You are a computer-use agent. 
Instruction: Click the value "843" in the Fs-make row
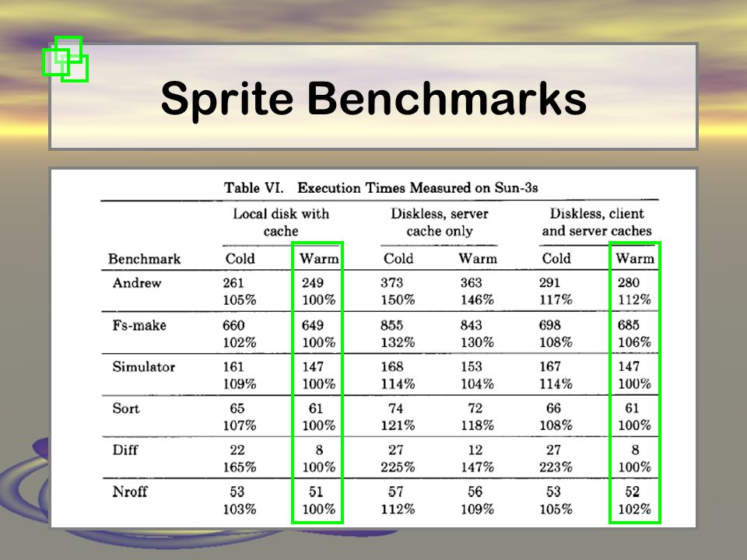(x=472, y=325)
